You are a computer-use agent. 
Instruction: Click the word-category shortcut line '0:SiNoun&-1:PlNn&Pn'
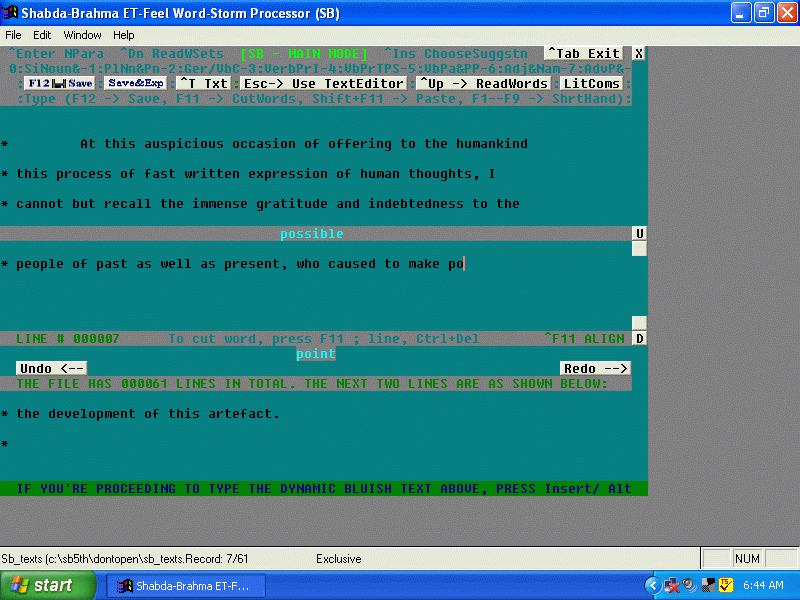[x=320, y=68]
